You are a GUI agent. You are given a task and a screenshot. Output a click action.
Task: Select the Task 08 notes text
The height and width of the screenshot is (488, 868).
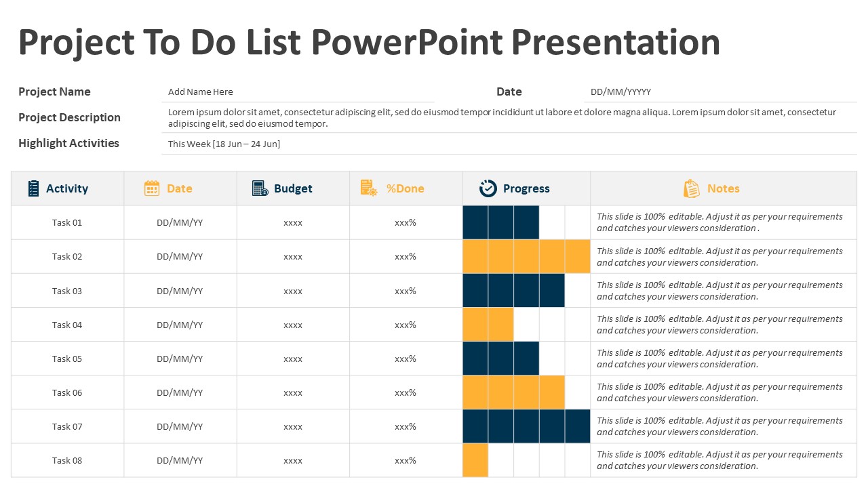(x=719, y=460)
